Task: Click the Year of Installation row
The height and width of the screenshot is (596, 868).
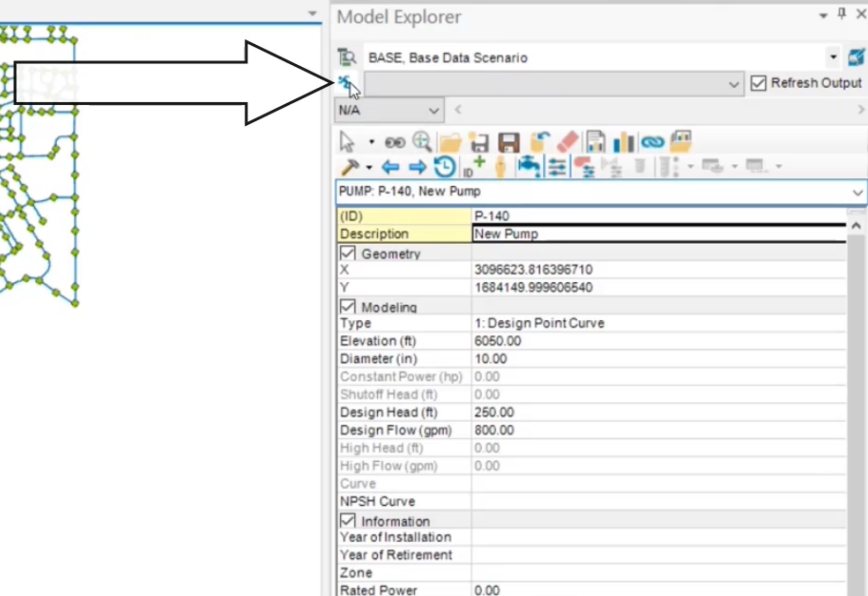Action: pos(591,537)
